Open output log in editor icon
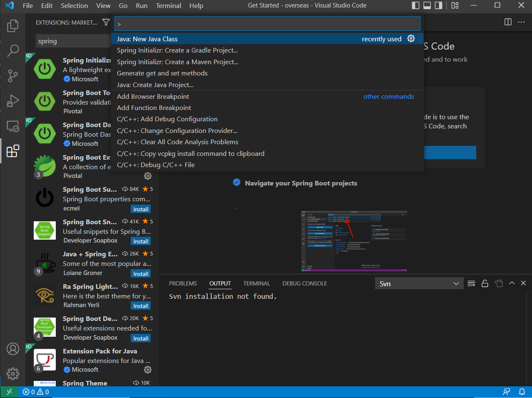This screenshot has height=398, width=532. pos(499,283)
